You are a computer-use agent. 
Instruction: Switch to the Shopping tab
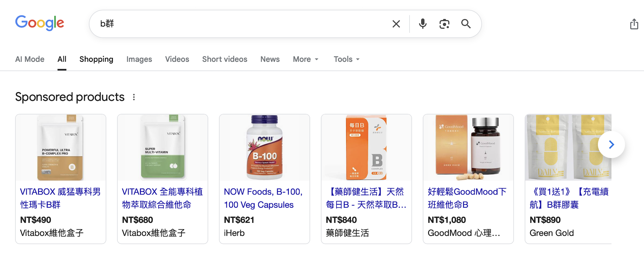click(x=96, y=59)
